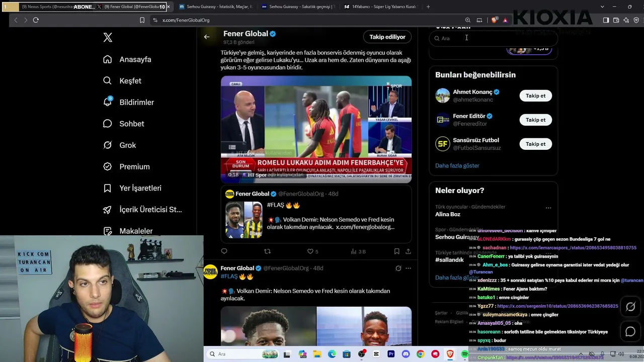Click the X logo in the sidebar
The width and height of the screenshot is (644, 362).
coord(108,37)
